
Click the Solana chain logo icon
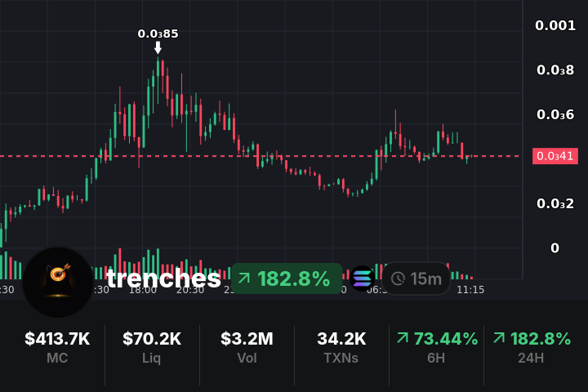(362, 278)
